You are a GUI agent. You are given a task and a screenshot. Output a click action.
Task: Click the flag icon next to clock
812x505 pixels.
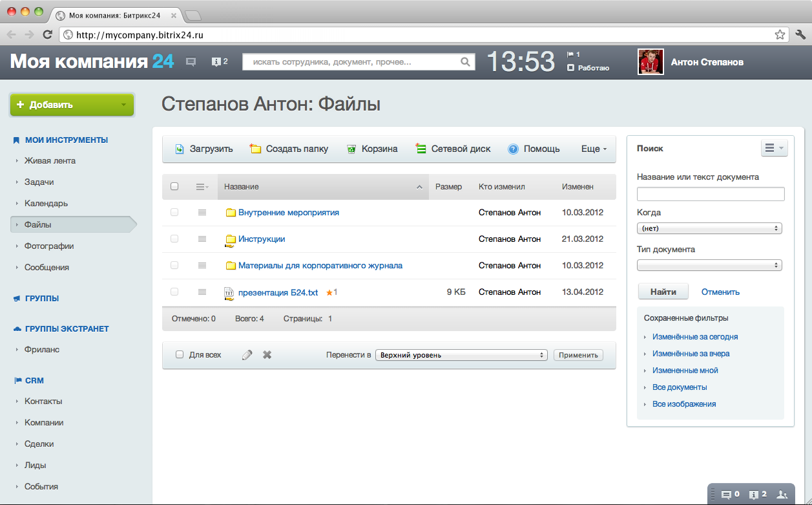click(570, 54)
